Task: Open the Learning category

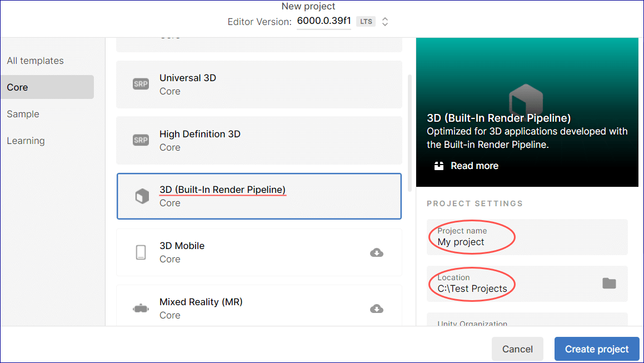Action: pyautogui.click(x=26, y=141)
